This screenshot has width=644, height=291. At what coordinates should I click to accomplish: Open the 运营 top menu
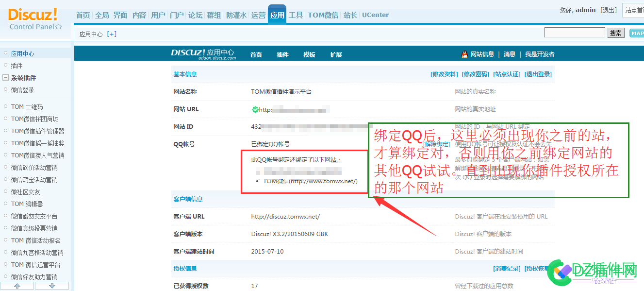[x=259, y=15]
